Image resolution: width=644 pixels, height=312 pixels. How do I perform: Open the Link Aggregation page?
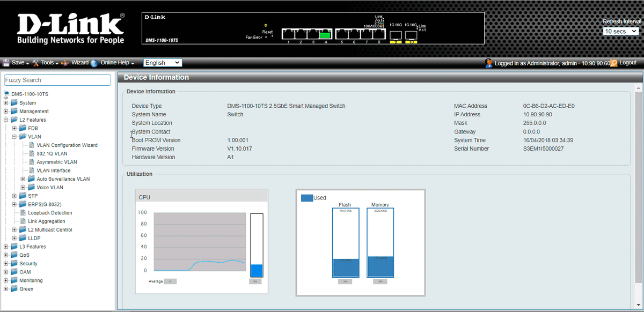pos(47,221)
